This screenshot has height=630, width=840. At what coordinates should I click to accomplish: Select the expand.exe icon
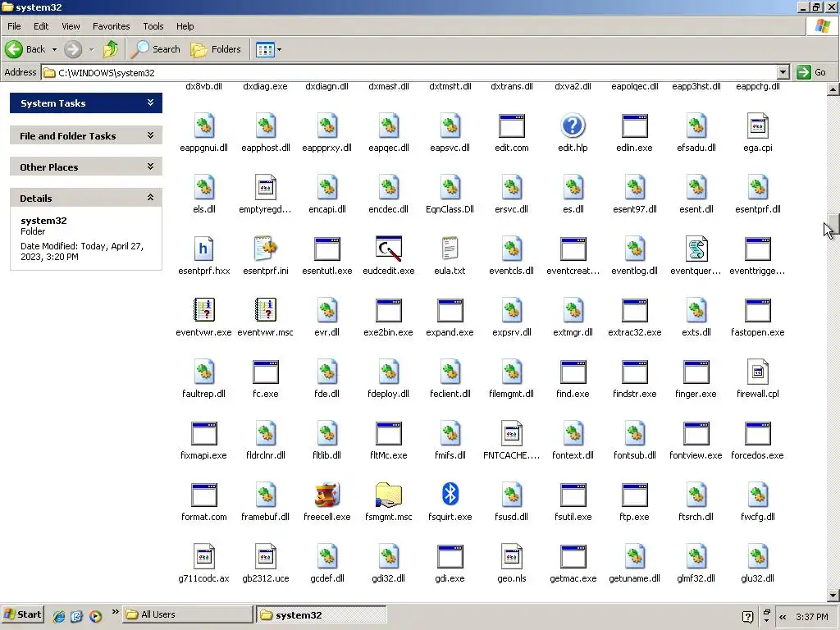point(450,310)
